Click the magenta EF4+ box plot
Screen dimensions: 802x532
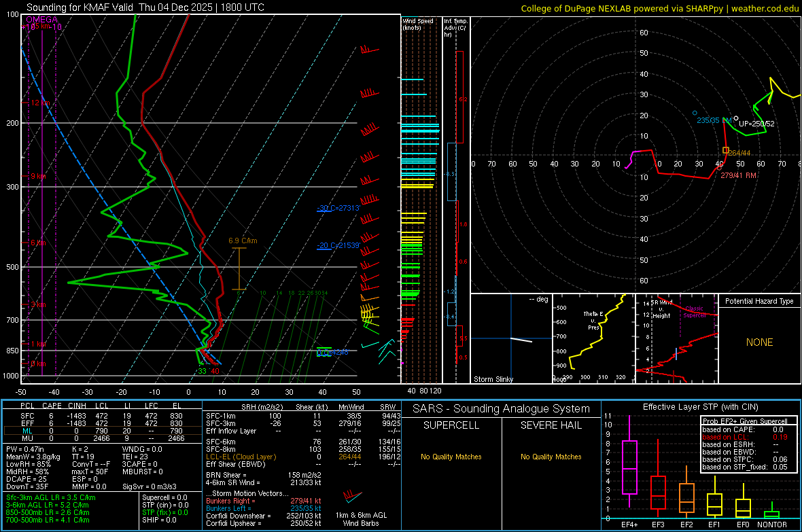coord(629,462)
